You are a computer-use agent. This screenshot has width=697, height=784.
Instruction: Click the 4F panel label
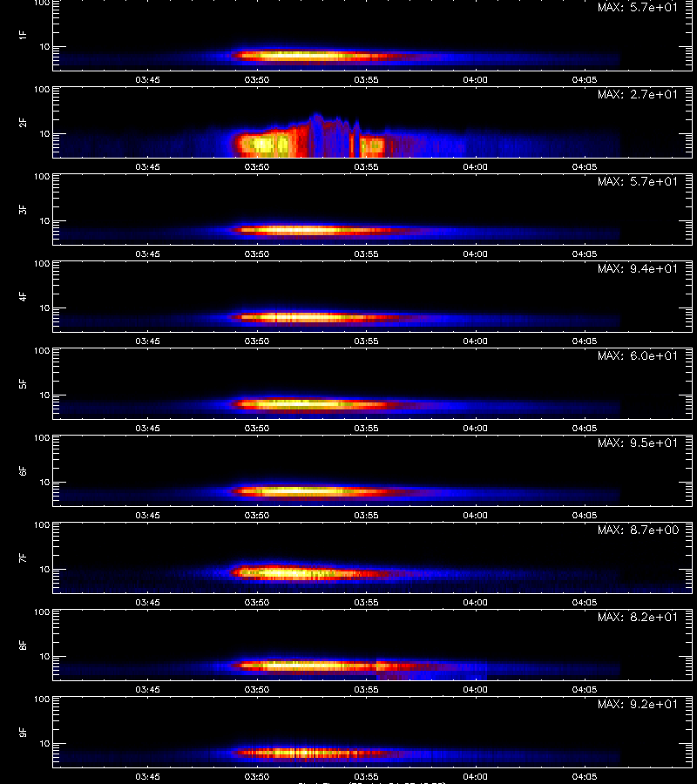[23, 296]
